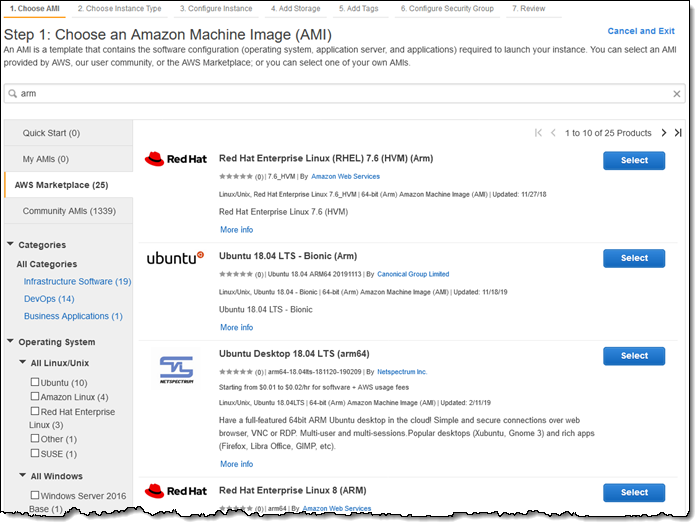Click into the AMI search field
The image size is (700, 527).
340,93
